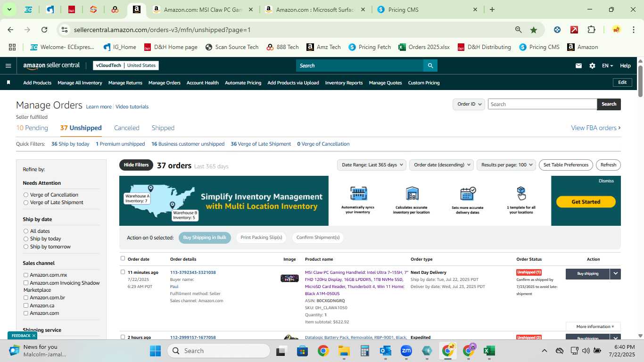Select the Verge of Cancellation radio button
The height and width of the screenshot is (362, 644).
point(26,195)
